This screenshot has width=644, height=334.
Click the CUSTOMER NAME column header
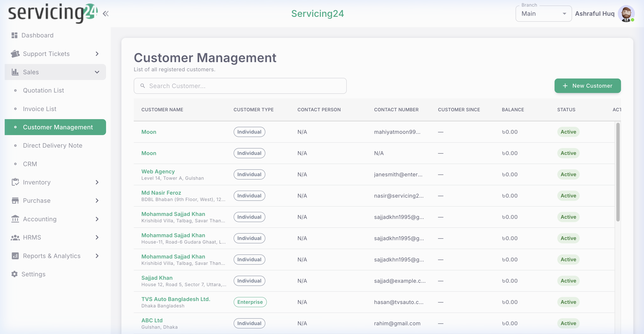point(162,110)
